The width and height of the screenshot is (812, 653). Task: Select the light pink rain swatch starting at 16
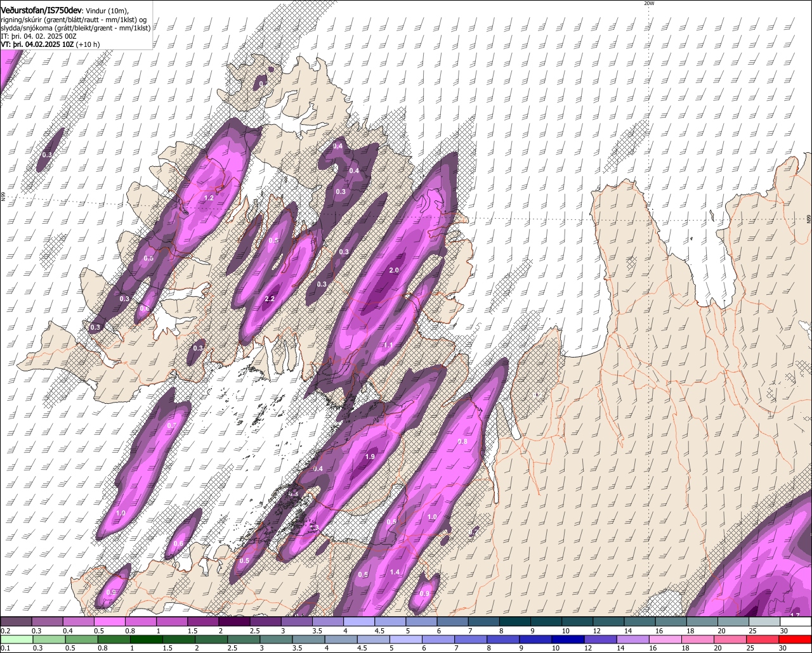click(x=666, y=639)
